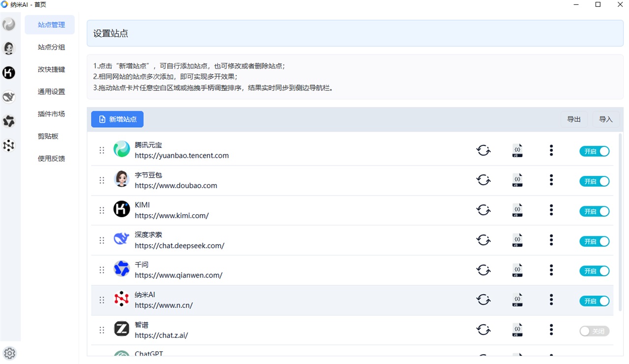This screenshot has width=629, height=364.
Task: Refresh the KIMI site
Action: (484, 211)
